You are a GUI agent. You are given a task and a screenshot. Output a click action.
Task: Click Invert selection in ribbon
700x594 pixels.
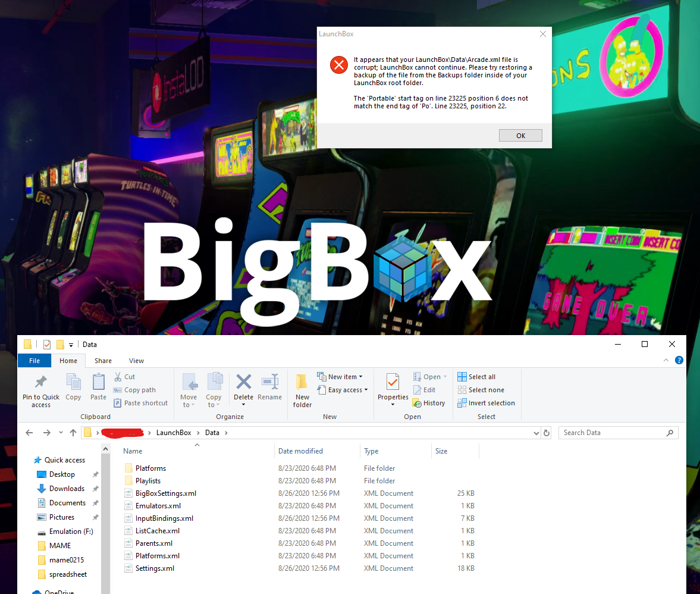[x=486, y=403]
